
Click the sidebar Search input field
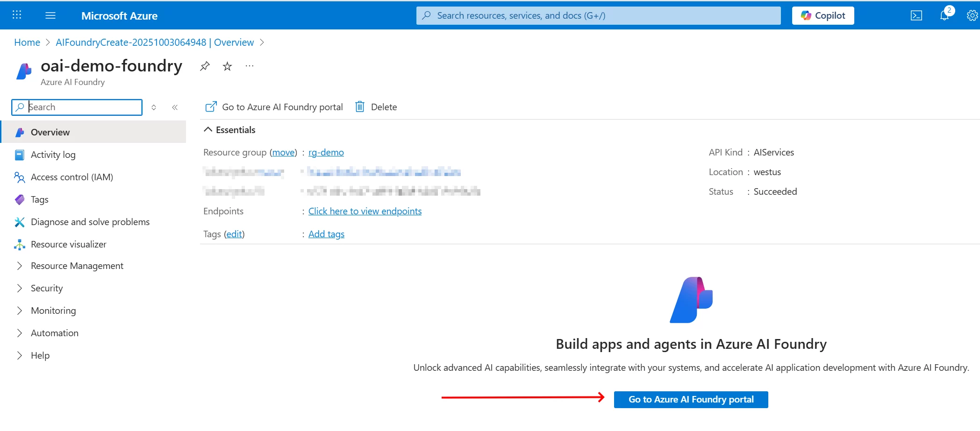[77, 107]
